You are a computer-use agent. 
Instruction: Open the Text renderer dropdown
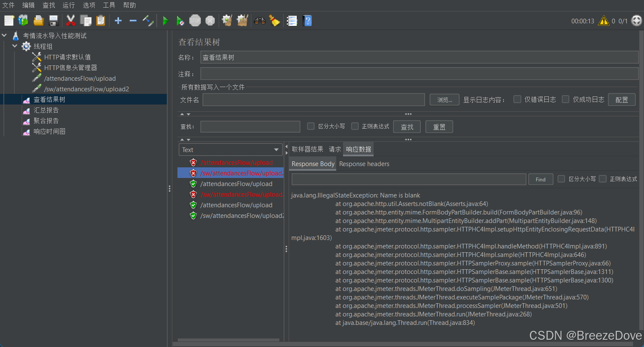click(231, 150)
